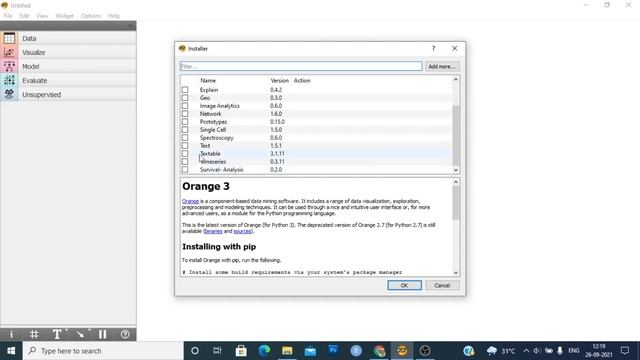Toggle the canvas grid icon
This screenshot has height=360, width=640.
pyautogui.click(x=34, y=334)
